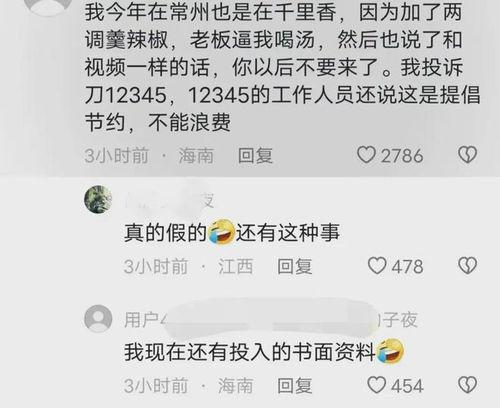The width and height of the screenshot is (500, 408).
Task: Tap 回复 under the 书面资料 comment
Action: [x=295, y=386]
